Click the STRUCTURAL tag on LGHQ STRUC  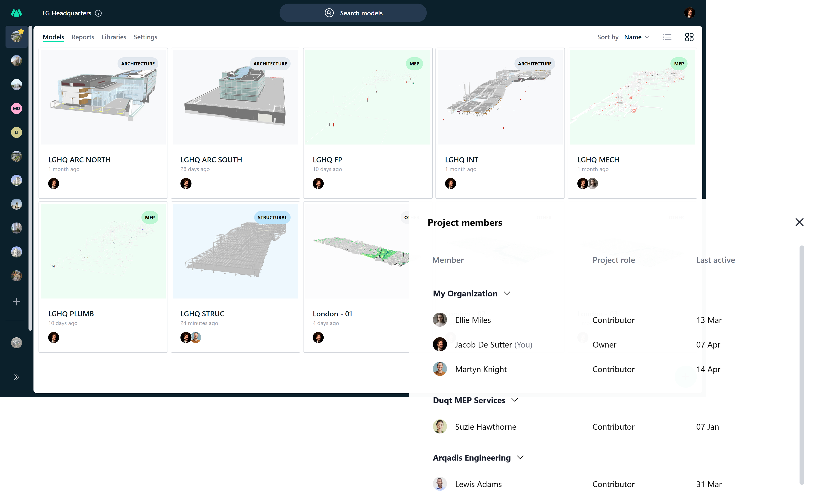click(272, 217)
